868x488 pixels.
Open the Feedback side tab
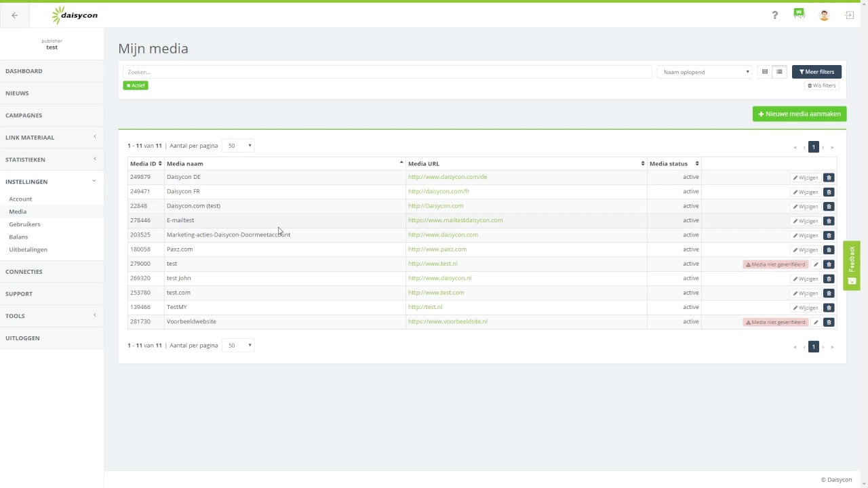[852, 265]
